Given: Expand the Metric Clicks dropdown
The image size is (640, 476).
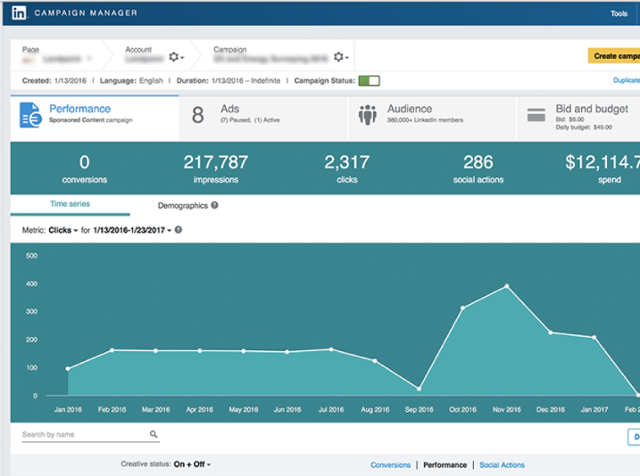Looking at the screenshot, I should pyautogui.click(x=63, y=230).
